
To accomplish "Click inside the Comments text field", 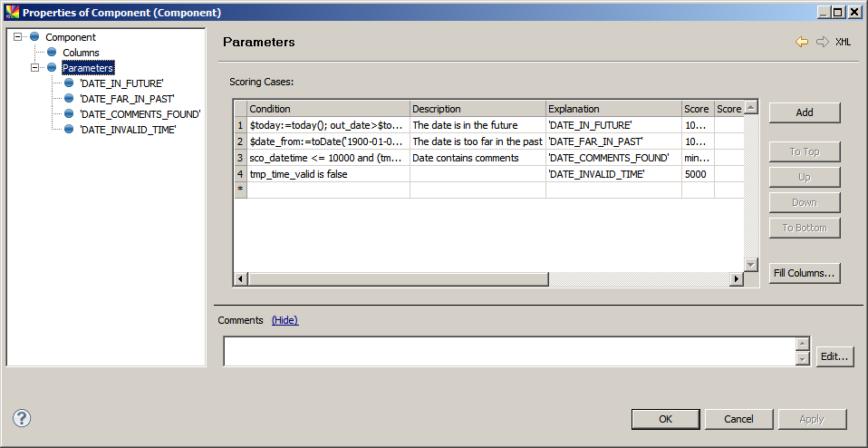I will [x=508, y=351].
